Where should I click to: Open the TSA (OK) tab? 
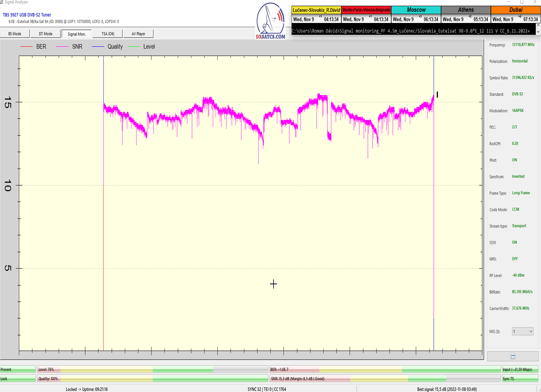click(108, 34)
